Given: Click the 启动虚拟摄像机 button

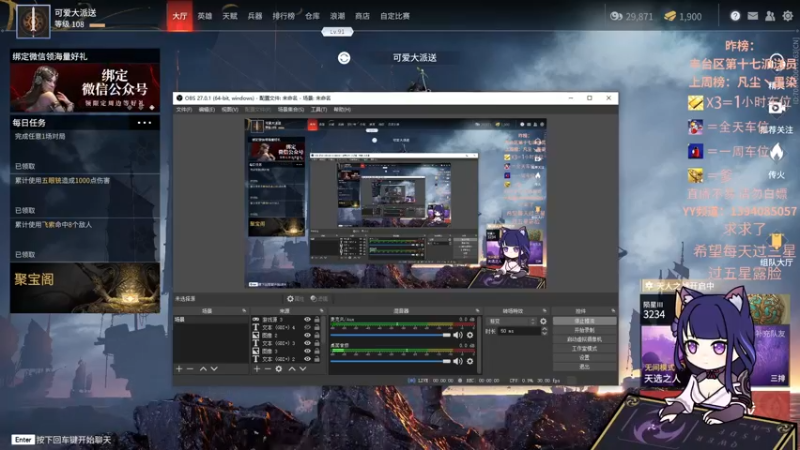Looking at the screenshot, I should pyautogui.click(x=584, y=339).
